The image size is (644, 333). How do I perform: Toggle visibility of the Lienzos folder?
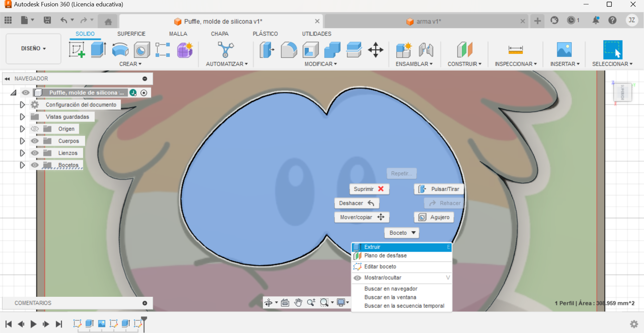point(35,153)
